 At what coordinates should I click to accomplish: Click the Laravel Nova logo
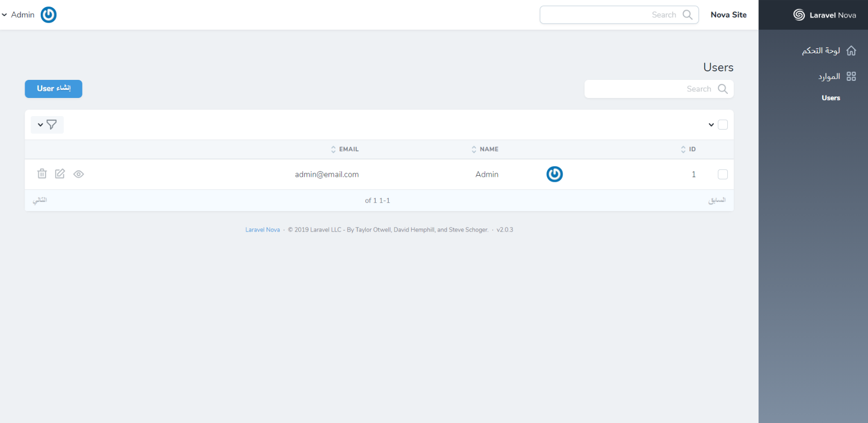point(824,15)
